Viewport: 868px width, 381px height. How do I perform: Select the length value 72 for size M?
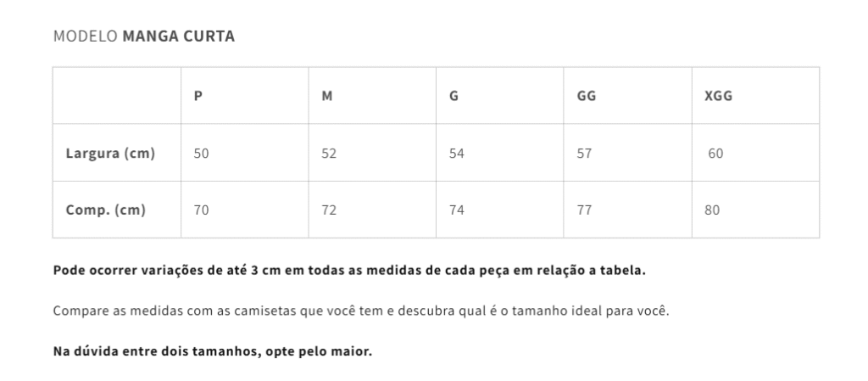point(329,210)
